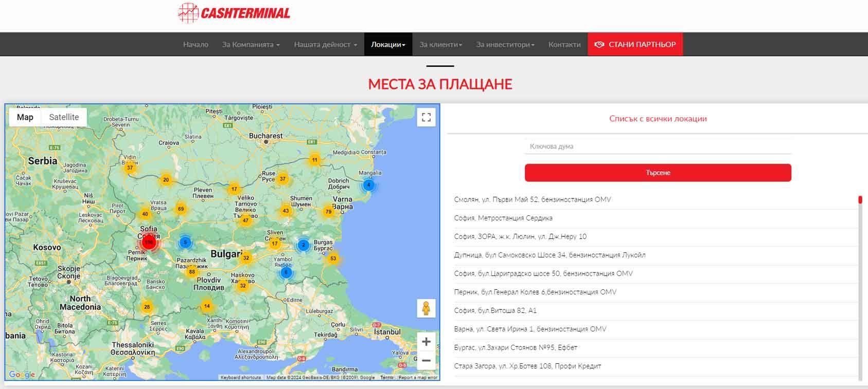Click the yellow cluster marker 11 near Medgidia
Image resolution: width=868 pixels, height=389 pixels.
315,160
